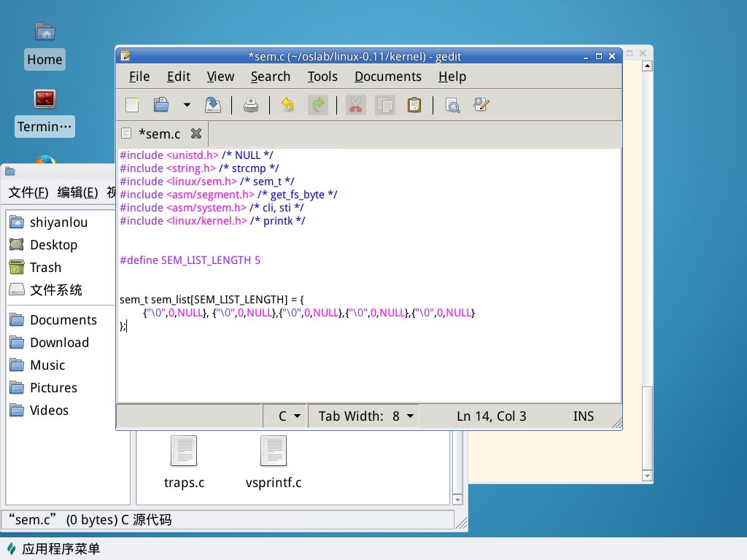
Task: Open the Documents menu
Action: coord(387,77)
